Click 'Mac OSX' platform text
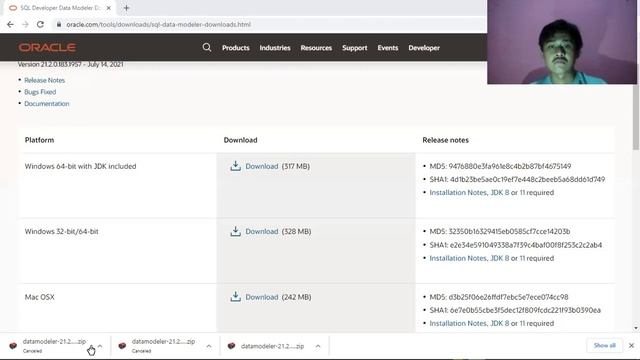 [40, 297]
